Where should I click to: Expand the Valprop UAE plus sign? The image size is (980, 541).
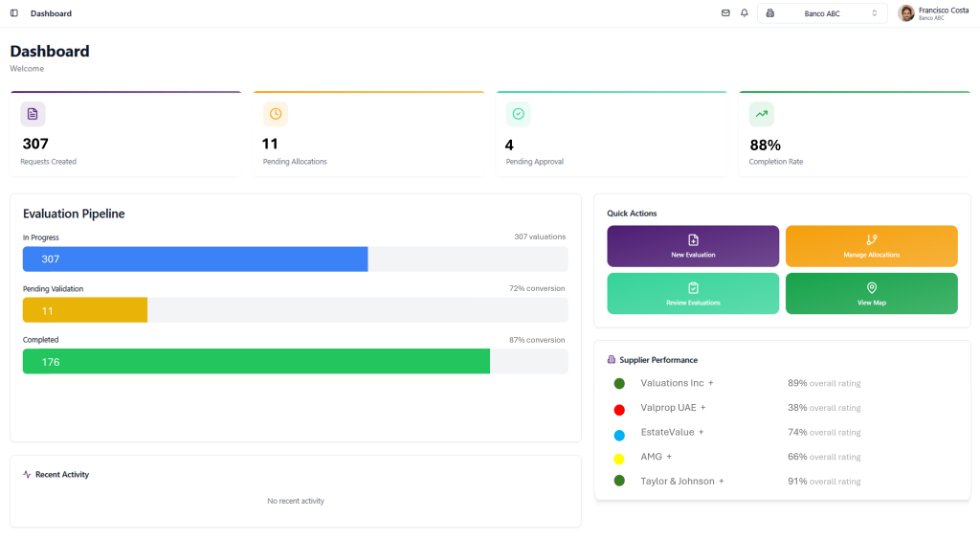(x=703, y=408)
